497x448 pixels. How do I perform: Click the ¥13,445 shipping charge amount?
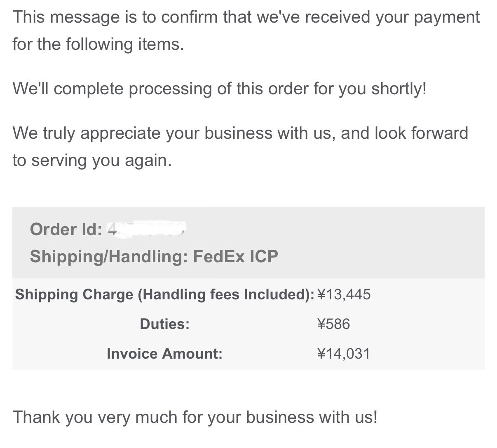pyautogui.click(x=344, y=294)
